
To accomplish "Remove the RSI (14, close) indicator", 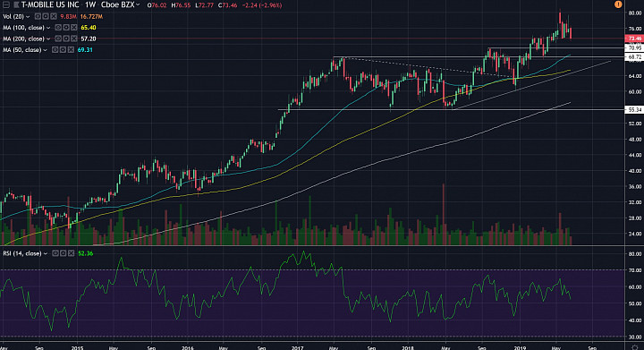I will coord(71,253).
